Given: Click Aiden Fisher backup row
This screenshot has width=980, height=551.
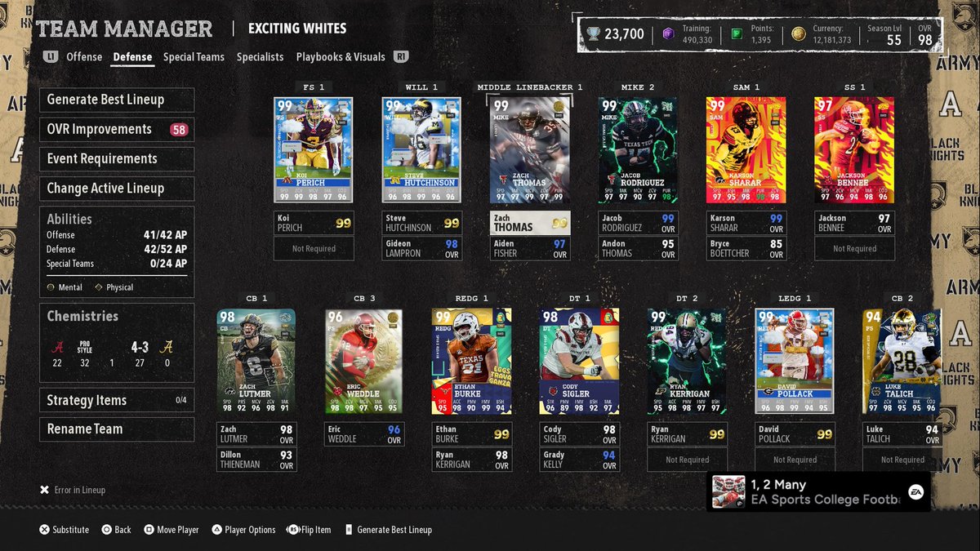Looking at the screenshot, I should [529, 248].
